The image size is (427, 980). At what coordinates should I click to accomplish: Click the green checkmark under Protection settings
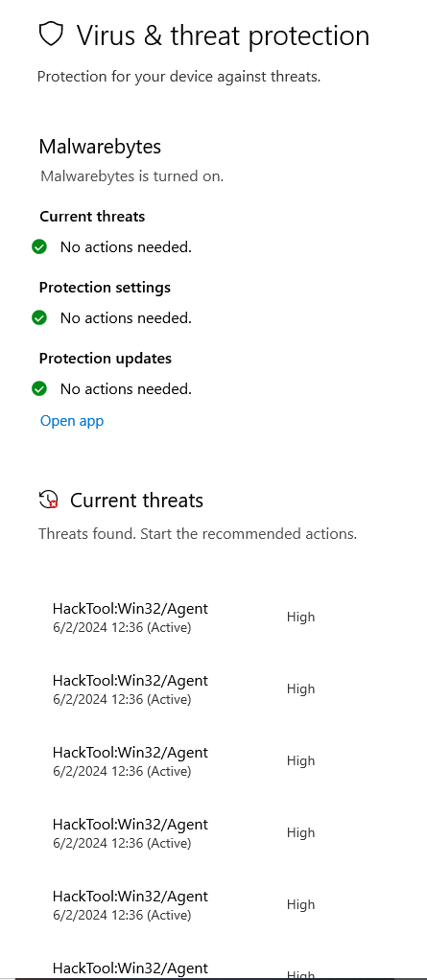[39, 318]
